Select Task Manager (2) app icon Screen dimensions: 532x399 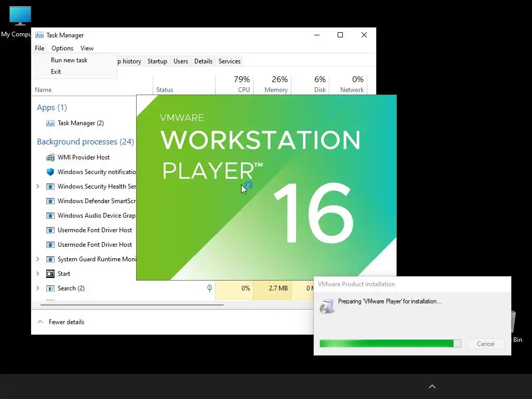point(50,123)
